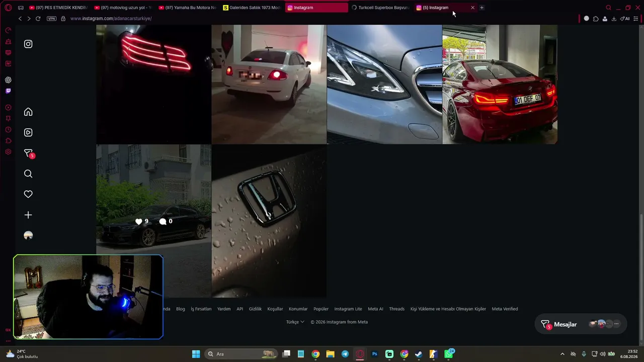Screen dimensions: 644x362
Task: Click the Windows Start button
Action: [x=196, y=354]
